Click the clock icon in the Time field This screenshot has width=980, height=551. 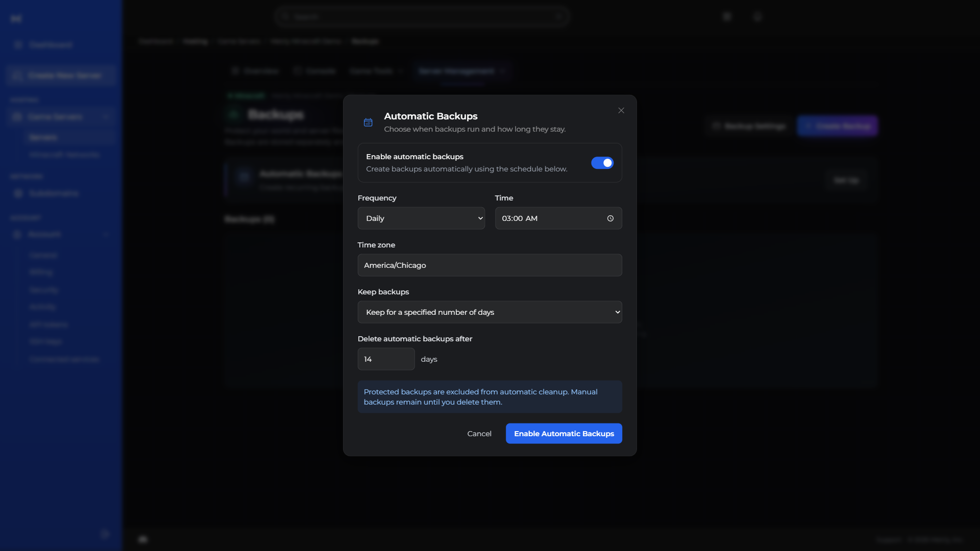coord(610,218)
